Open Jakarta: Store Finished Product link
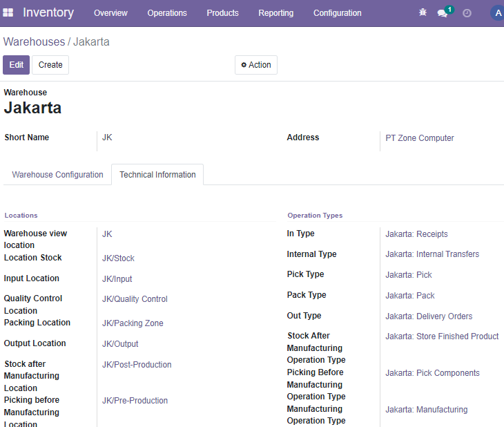 [442, 336]
